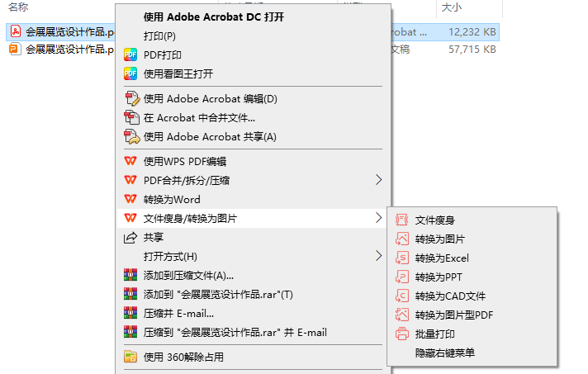Expand the 打开方式(H) submenu arrow
This screenshot has width=588, height=374.
point(378,256)
